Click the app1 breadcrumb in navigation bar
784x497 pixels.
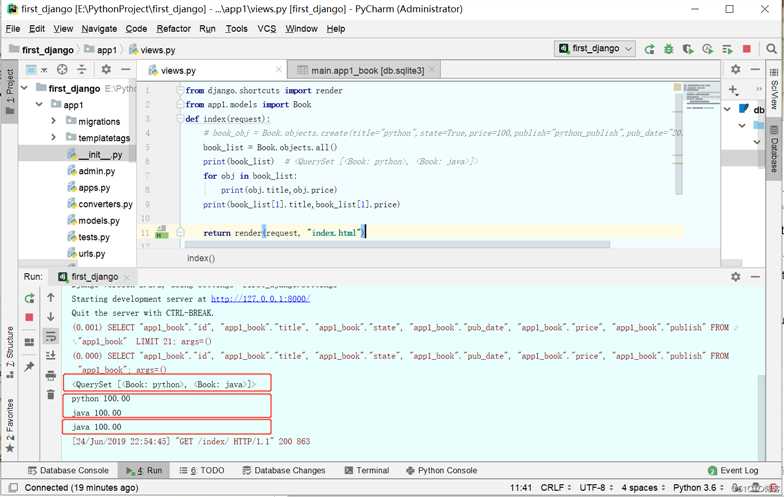(102, 50)
